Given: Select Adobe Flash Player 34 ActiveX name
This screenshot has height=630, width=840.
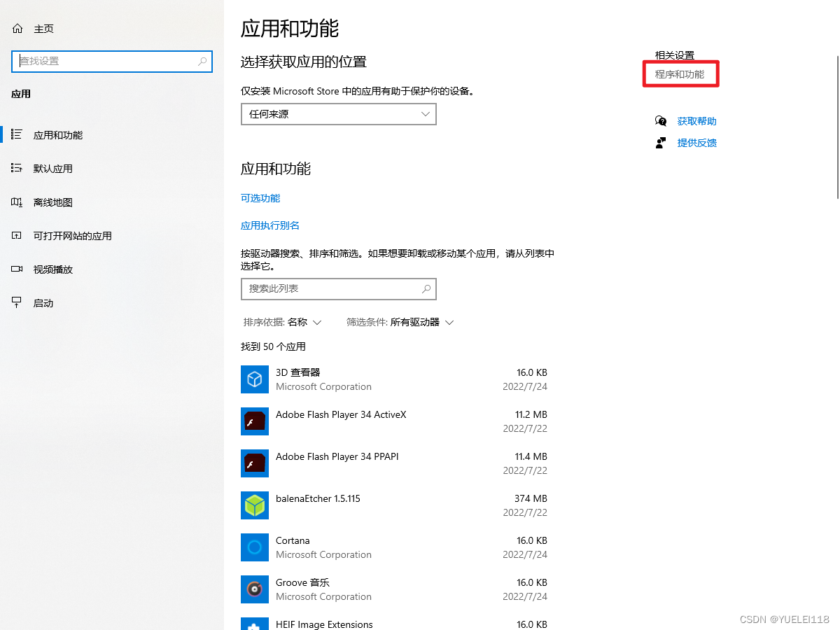Looking at the screenshot, I should (x=341, y=414).
